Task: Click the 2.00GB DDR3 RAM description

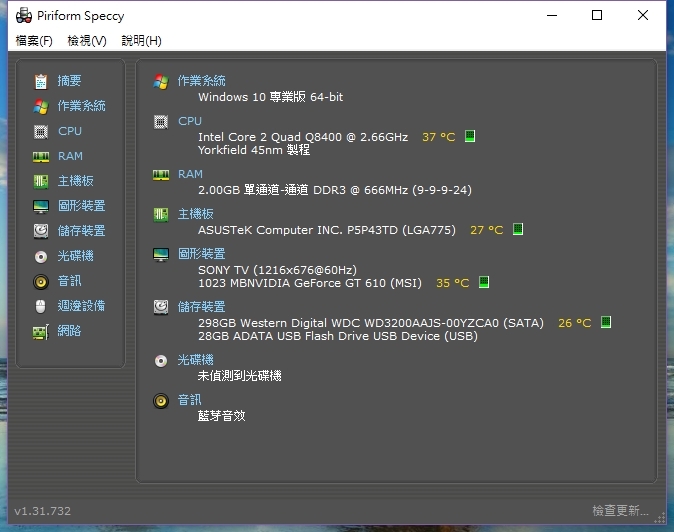Action: coord(335,190)
